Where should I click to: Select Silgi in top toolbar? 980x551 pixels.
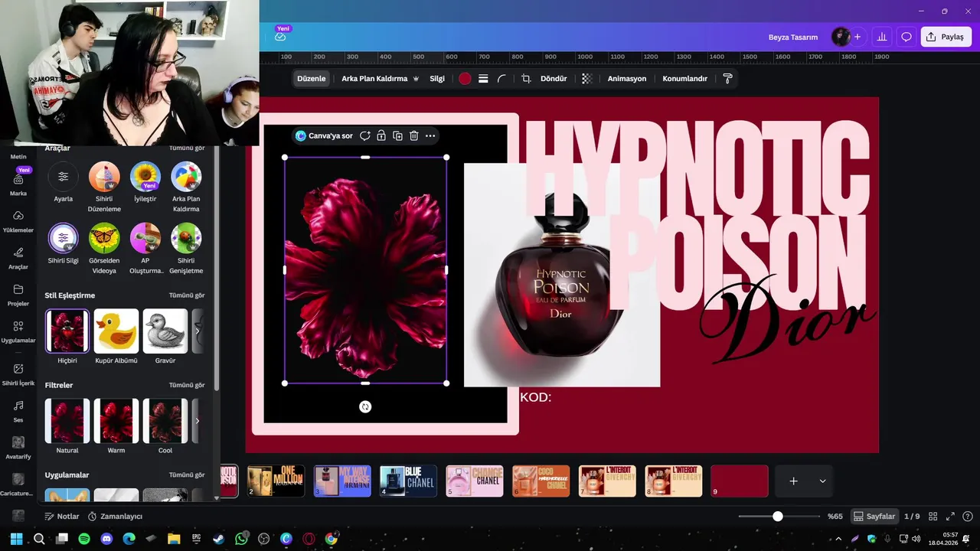pos(437,78)
